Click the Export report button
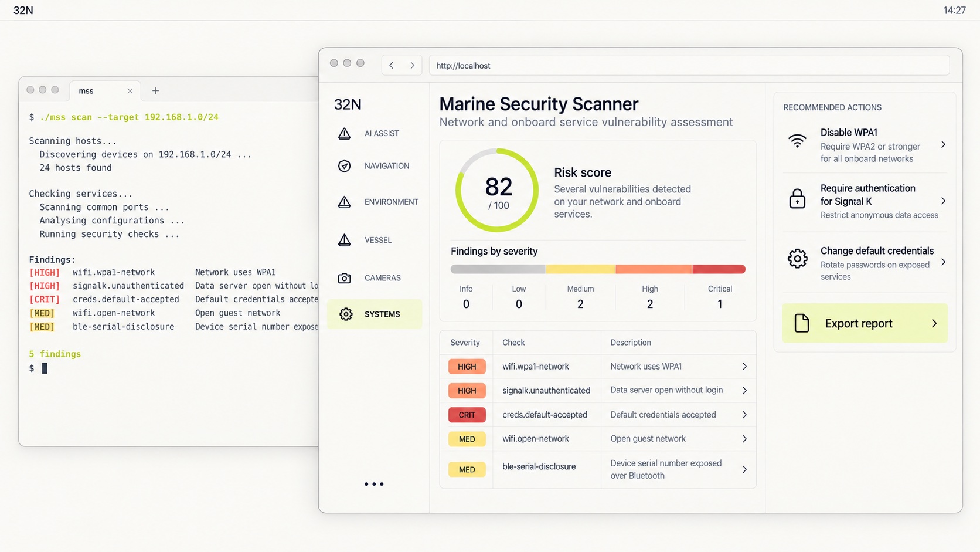 tap(865, 323)
